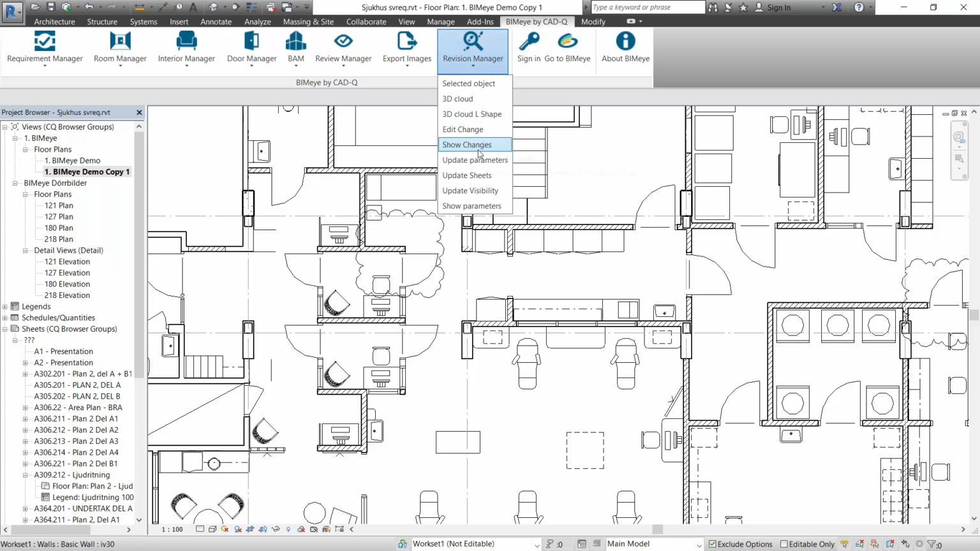Collapse Detail Views (Detail) node
Screen dimensions: 980x551
pos(26,251)
